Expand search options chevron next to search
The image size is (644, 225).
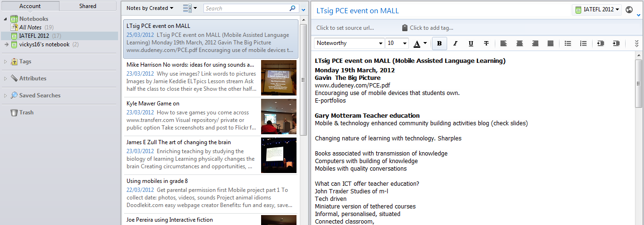click(x=304, y=9)
